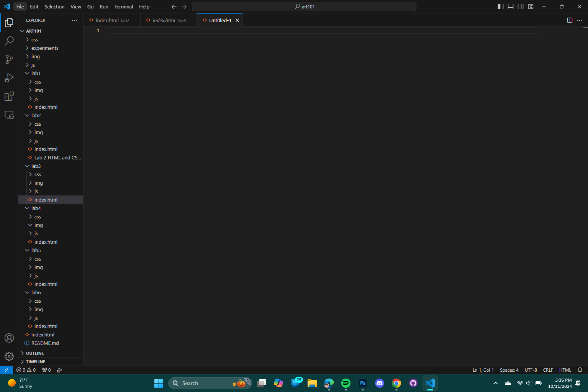Open Spotify from the Windows taskbar

[346, 383]
